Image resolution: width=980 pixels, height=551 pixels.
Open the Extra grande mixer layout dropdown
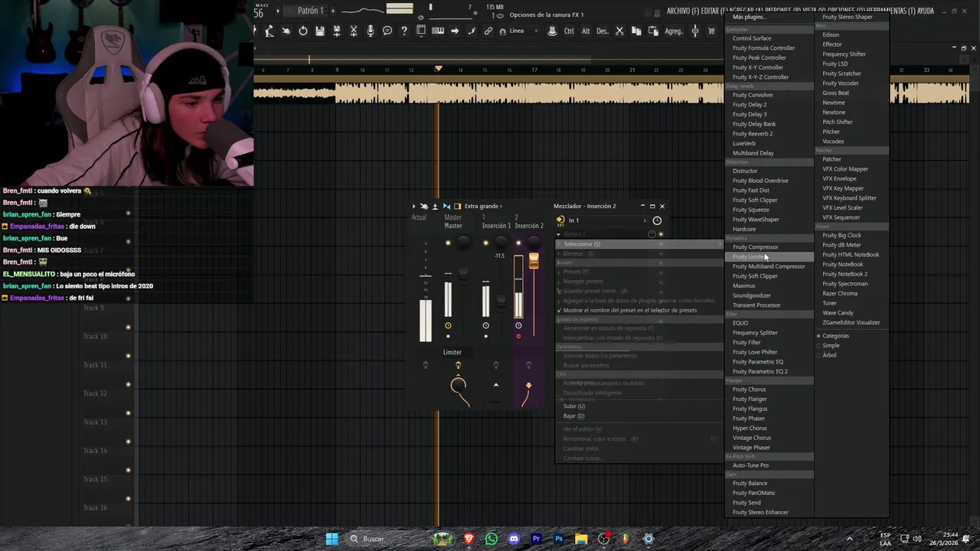point(482,206)
